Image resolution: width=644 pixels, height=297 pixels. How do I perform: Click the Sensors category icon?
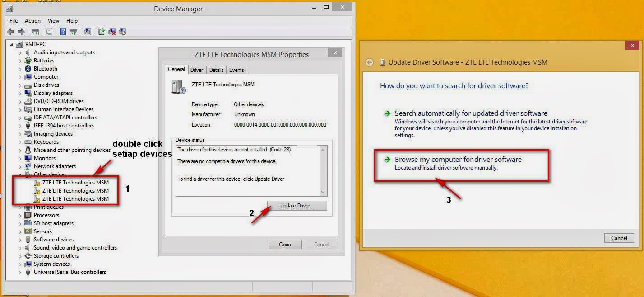coord(28,231)
